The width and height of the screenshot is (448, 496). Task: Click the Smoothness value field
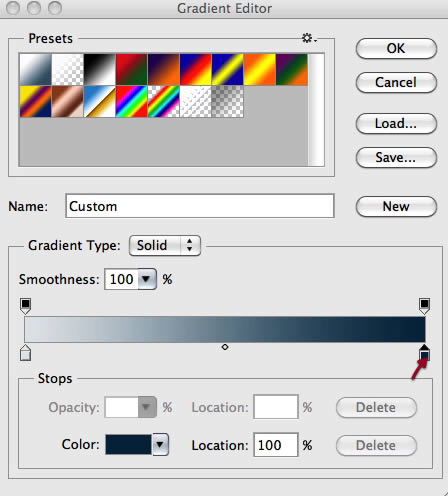122,279
